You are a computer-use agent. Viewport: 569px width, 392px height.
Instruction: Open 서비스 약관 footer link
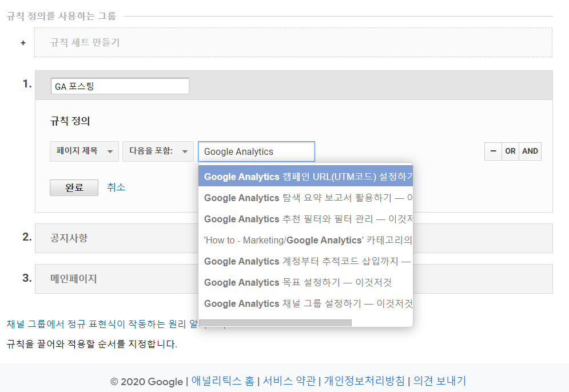[289, 381]
